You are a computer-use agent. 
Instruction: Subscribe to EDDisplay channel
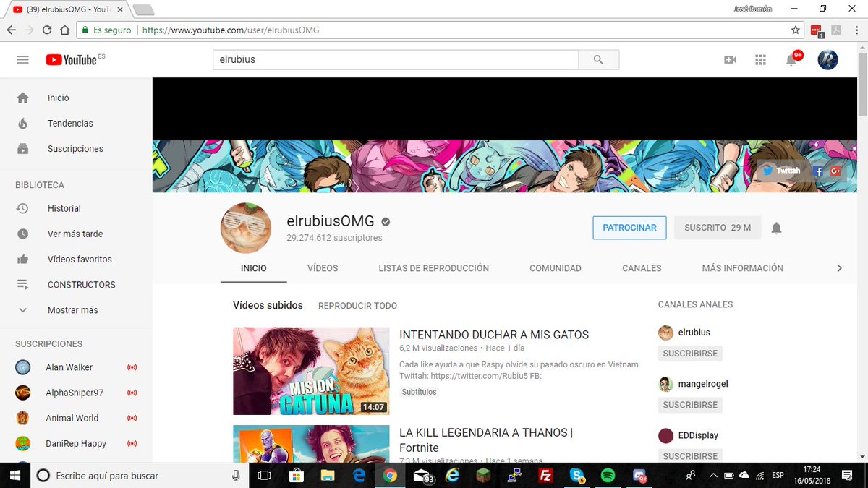[x=690, y=456]
